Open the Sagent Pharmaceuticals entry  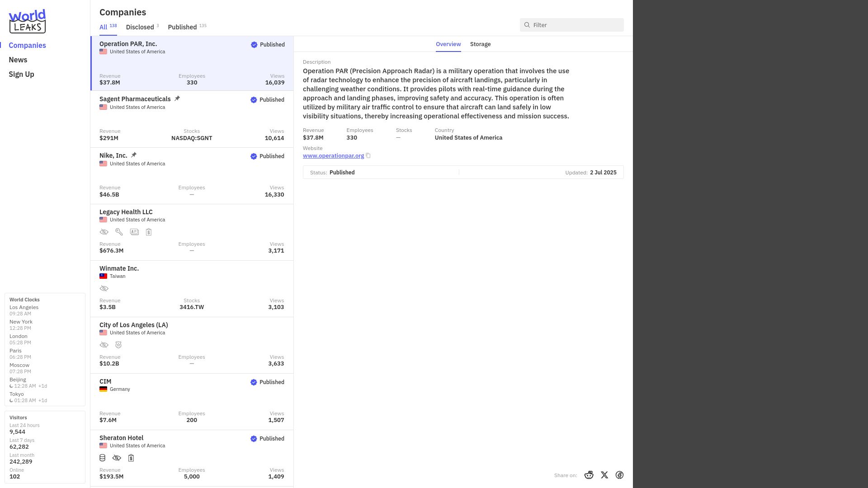[192, 119]
